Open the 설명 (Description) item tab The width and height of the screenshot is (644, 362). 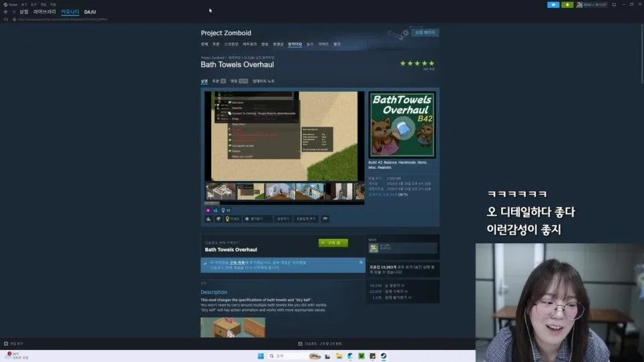click(x=204, y=81)
